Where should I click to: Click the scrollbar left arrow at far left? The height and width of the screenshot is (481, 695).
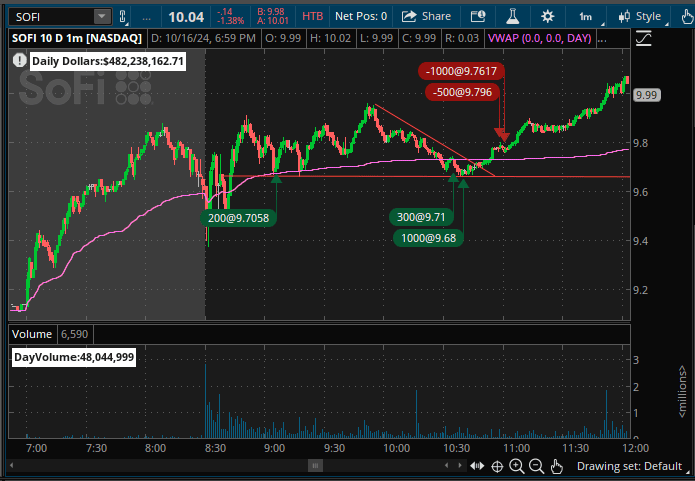(x=12, y=465)
